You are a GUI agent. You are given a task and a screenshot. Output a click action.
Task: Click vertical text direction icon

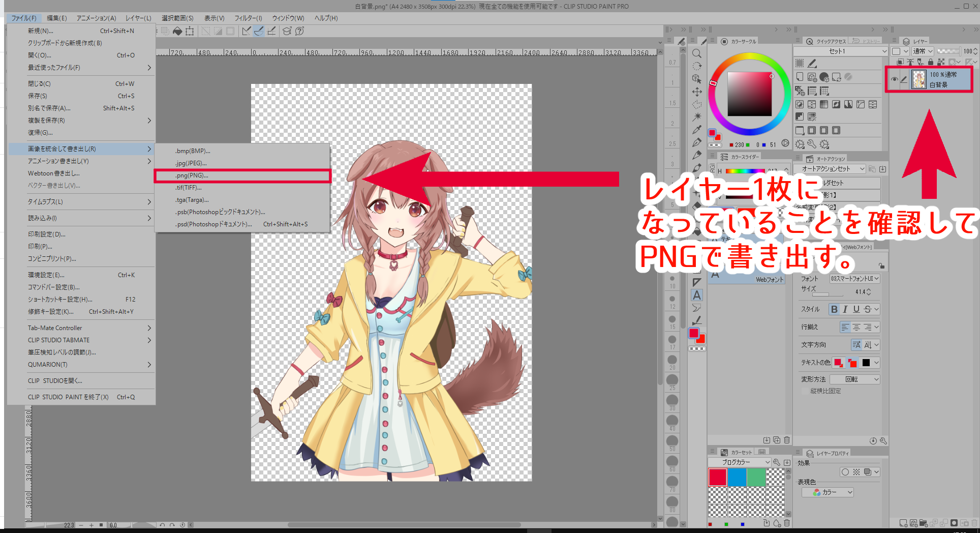[x=868, y=345]
